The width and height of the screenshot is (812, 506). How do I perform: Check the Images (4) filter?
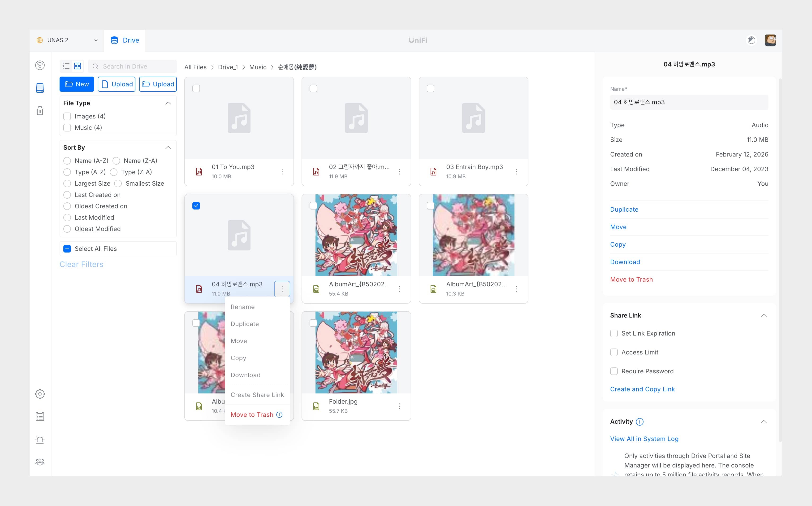[67, 116]
